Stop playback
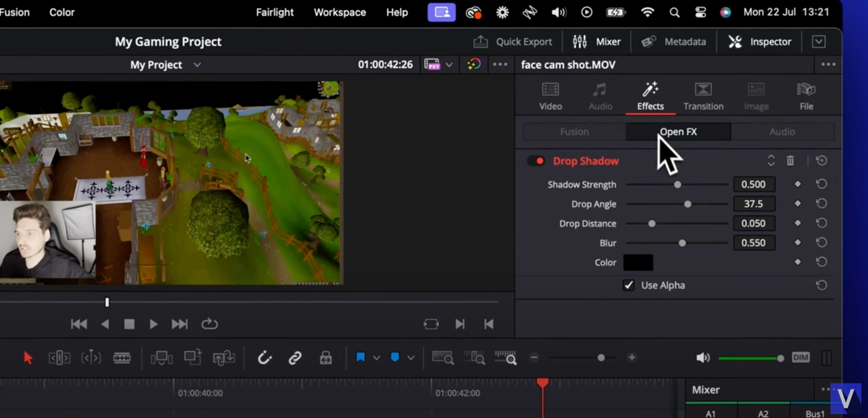868x418 pixels. pos(129,324)
